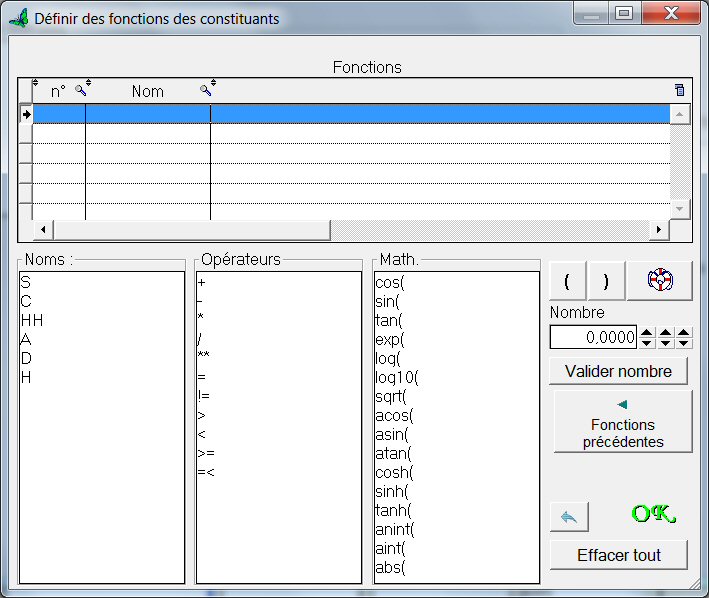This screenshot has width=709, height=598.
Task: Choose log( in the Math list
Action: [x=388, y=358]
